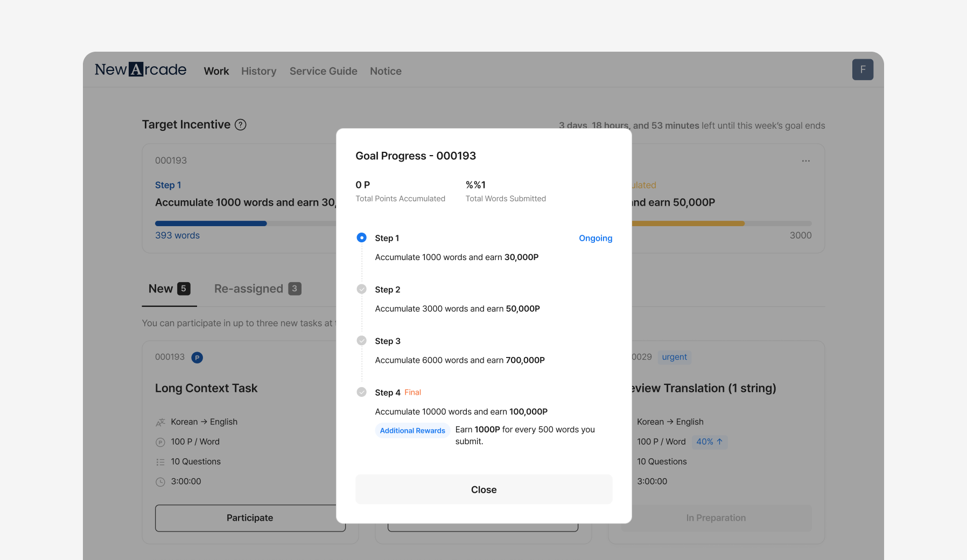Click Accumulate 10000 words and earn 100,000P text
Image resolution: width=967 pixels, height=560 pixels.
click(461, 411)
